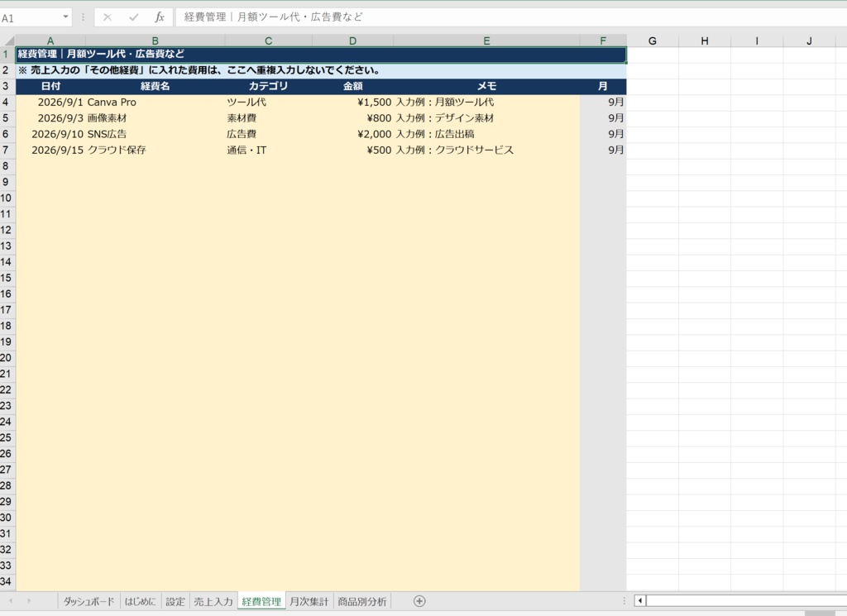
Task: Click the ¥2,000 amount cell
Action: point(352,134)
